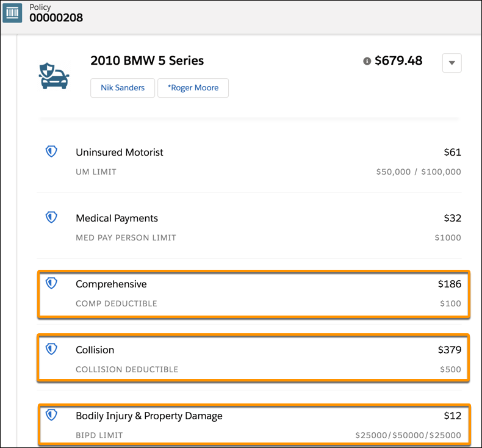Click the $32 Medical Payments premium

(453, 218)
